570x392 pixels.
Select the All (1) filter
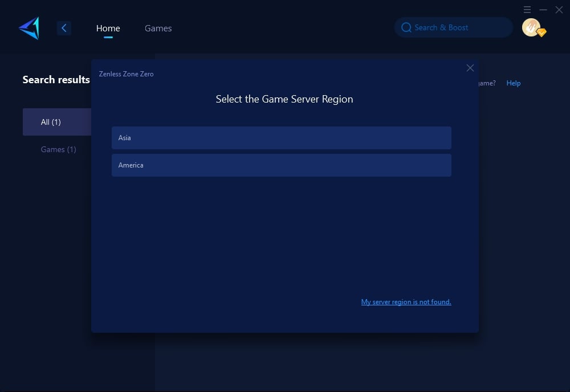tap(57, 122)
